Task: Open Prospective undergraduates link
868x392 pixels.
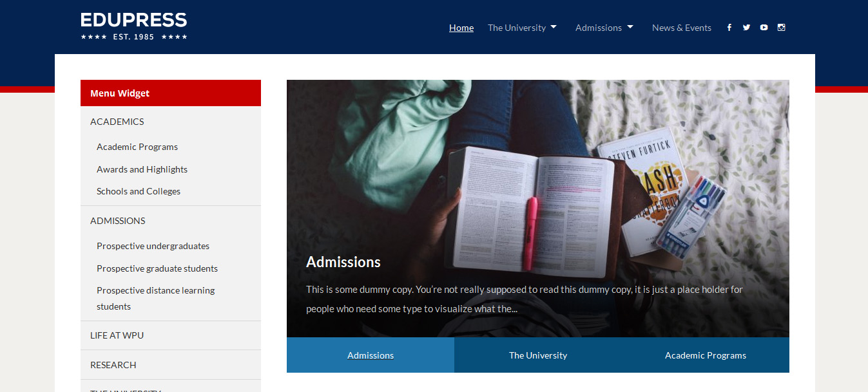Action: coord(153,246)
